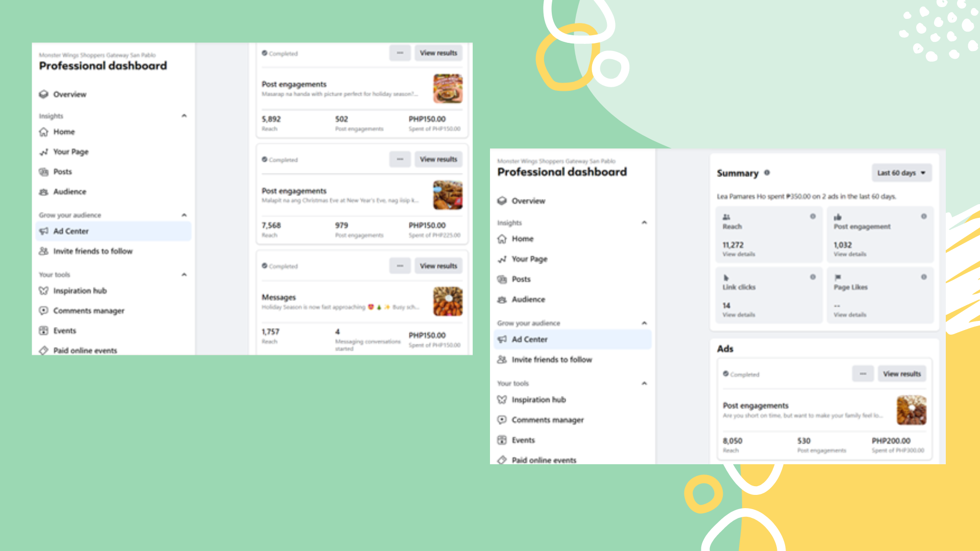Click thumbnail of 7,568 reach ad
The width and height of the screenshot is (980, 551).
point(448,195)
